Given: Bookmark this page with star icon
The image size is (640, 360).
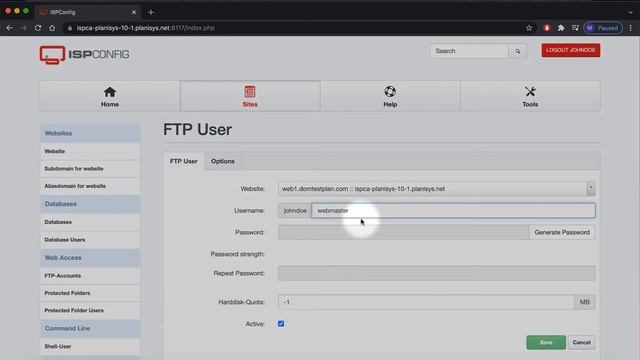Looking at the screenshot, I should click(x=529, y=28).
